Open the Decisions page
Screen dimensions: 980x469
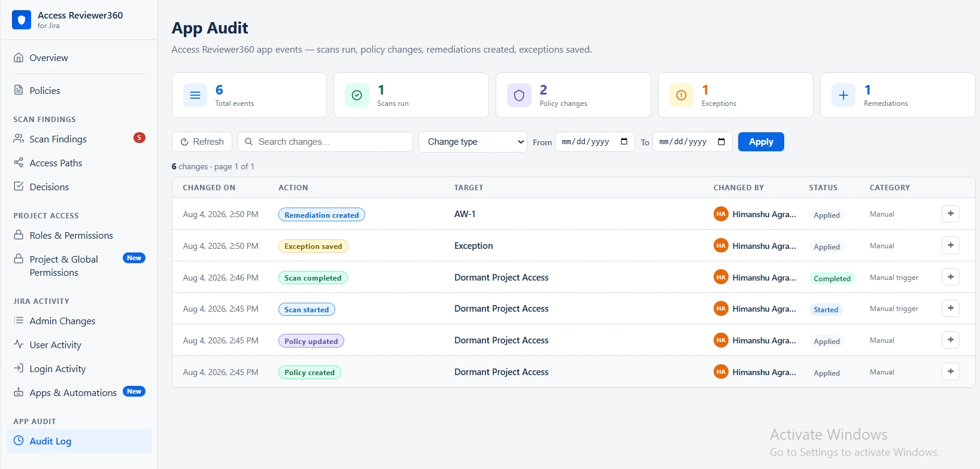click(x=49, y=187)
